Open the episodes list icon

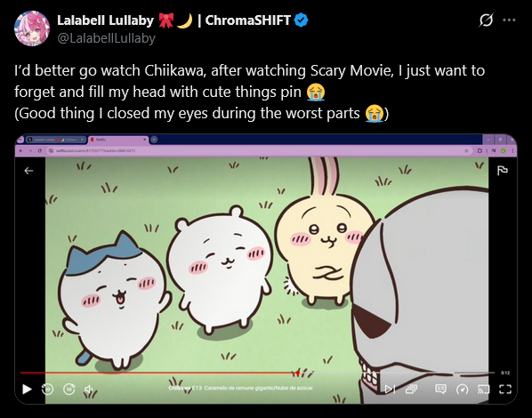pyautogui.click(x=411, y=390)
